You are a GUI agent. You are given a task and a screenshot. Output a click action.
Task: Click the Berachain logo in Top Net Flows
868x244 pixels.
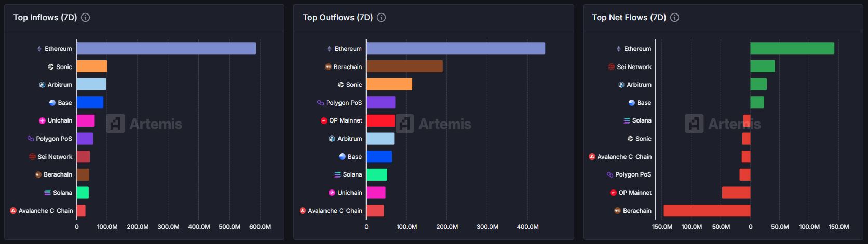617,211
